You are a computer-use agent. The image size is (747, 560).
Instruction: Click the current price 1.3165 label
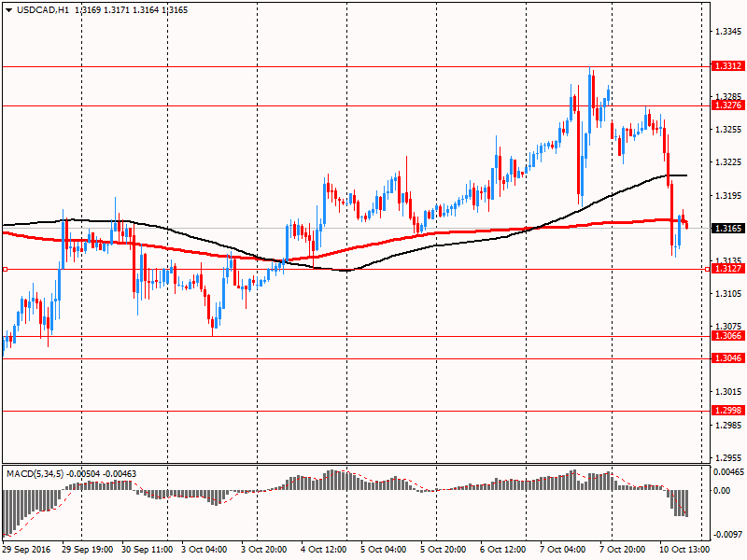point(726,229)
